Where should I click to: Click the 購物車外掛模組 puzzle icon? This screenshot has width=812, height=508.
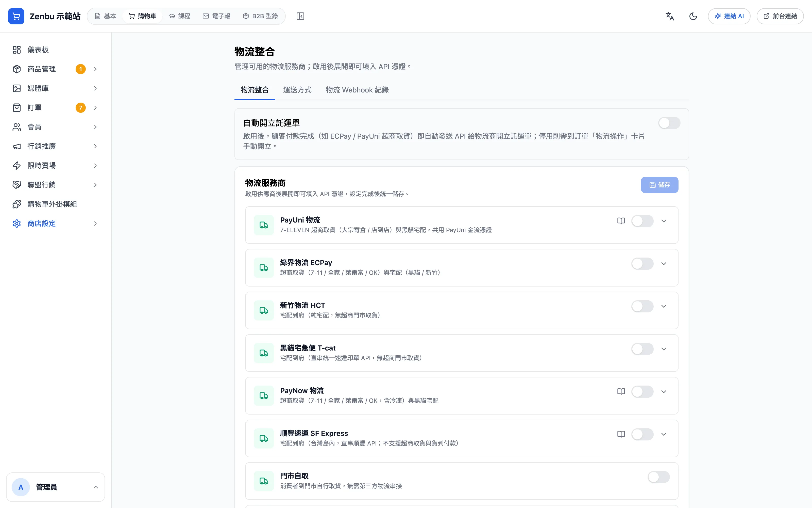pyautogui.click(x=17, y=204)
